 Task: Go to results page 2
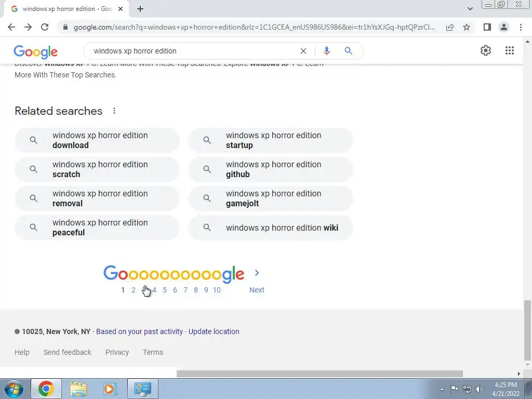point(134,290)
